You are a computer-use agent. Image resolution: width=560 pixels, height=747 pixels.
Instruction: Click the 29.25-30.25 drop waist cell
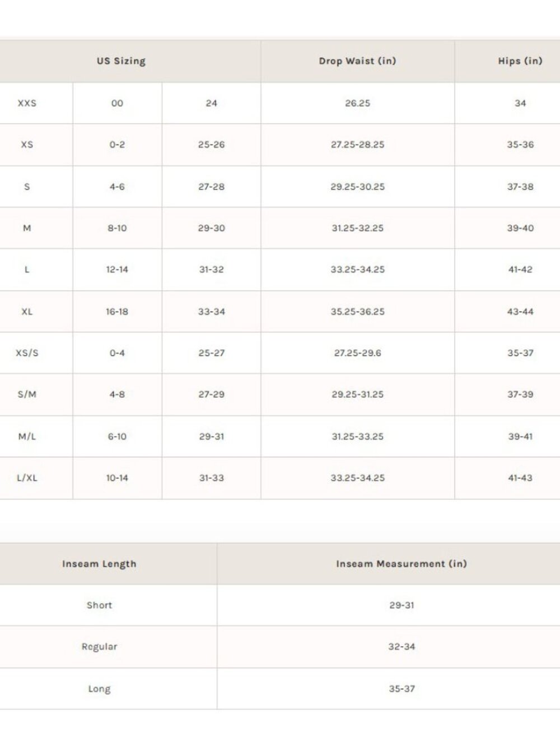tap(357, 187)
